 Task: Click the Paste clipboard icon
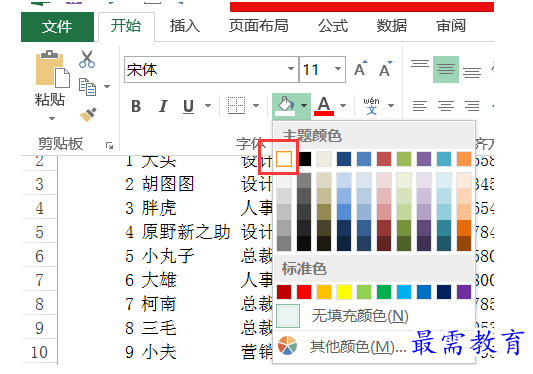click(52, 69)
